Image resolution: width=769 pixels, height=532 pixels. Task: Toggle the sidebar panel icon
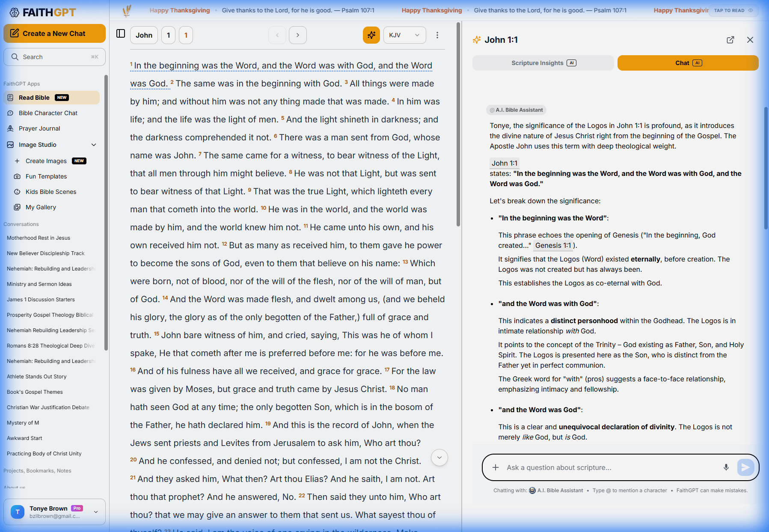[x=121, y=33]
